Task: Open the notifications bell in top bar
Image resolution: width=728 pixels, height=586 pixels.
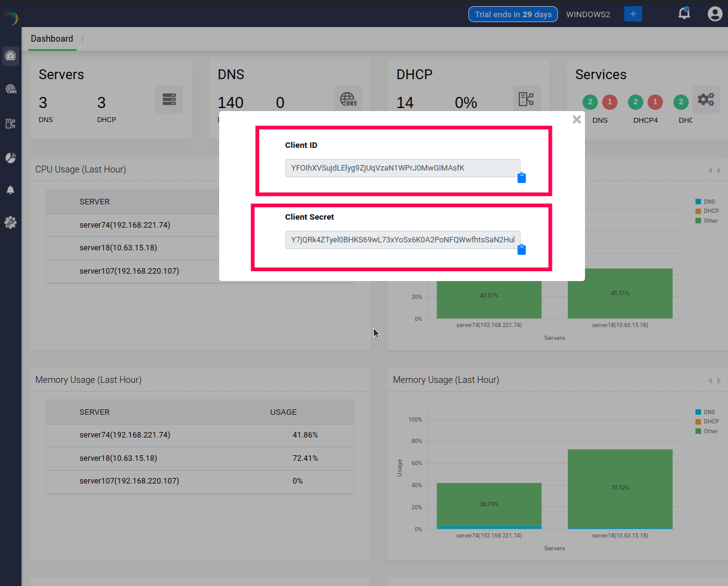Action: coord(684,14)
